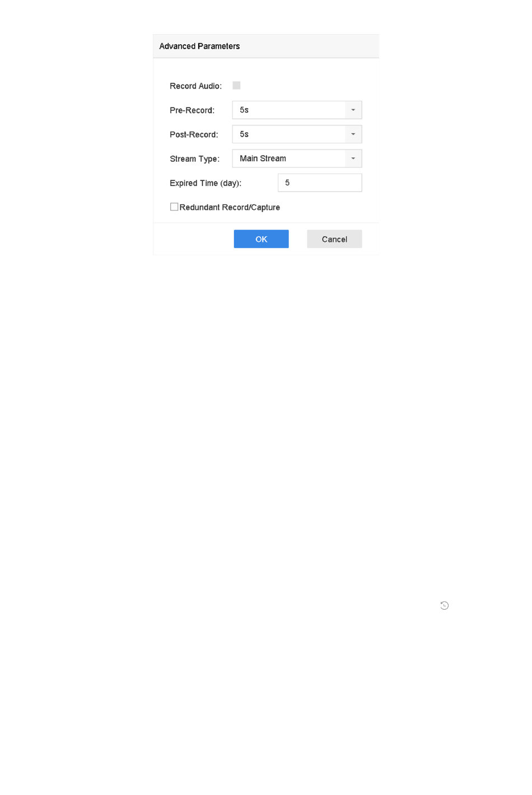Image resolution: width=532 pixels, height=795 pixels.
Task: Select the Post-Record 5s value box
Action: point(289,134)
